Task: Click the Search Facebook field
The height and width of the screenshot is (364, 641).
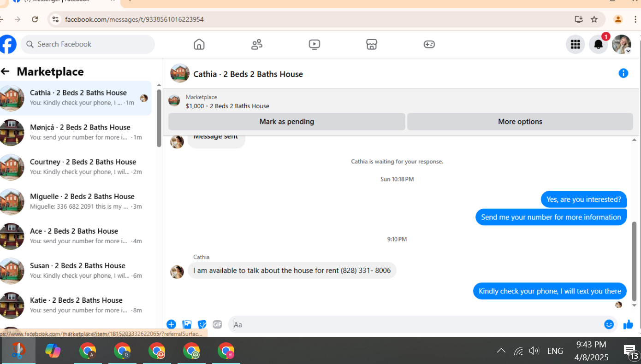Action: coord(88,44)
